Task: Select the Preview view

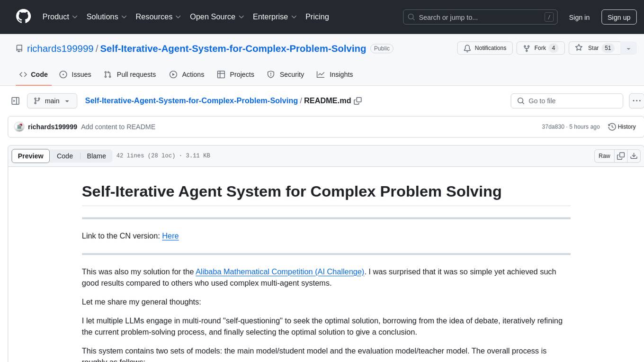Action: point(31,156)
